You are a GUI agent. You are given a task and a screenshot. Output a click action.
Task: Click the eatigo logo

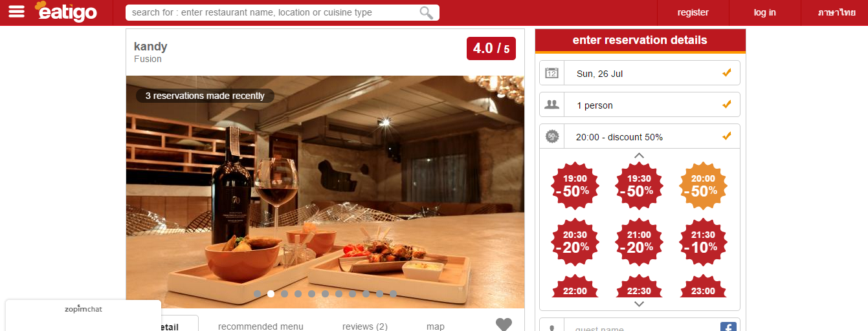pyautogui.click(x=66, y=11)
